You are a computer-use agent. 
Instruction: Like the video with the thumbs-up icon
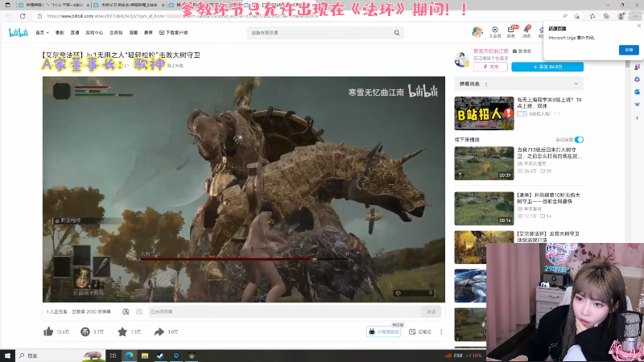(x=48, y=331)
